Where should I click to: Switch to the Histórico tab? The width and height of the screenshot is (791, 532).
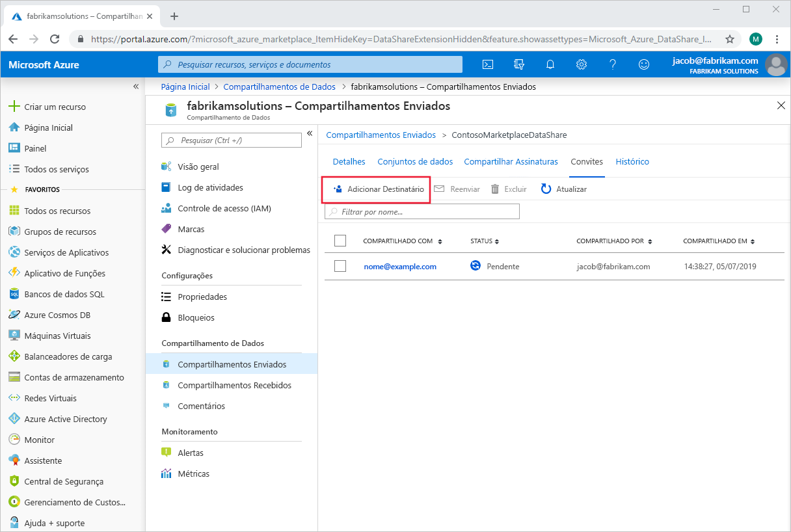[632, 161]
